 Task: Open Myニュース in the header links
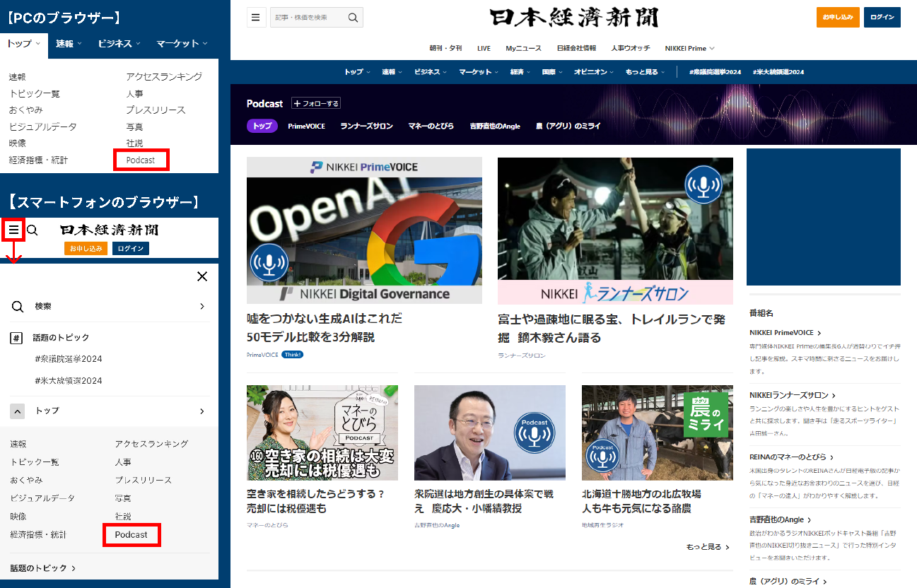[x=524, y=48]
